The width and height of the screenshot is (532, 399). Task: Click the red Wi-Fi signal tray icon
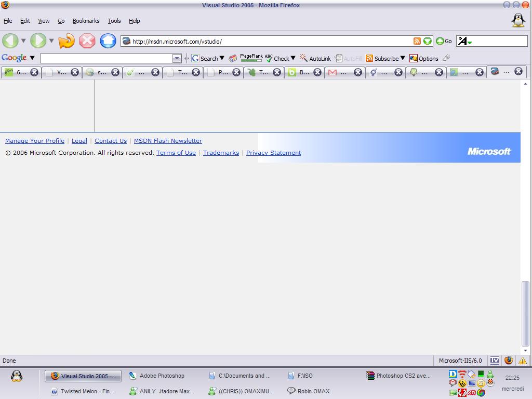point(462,374)
